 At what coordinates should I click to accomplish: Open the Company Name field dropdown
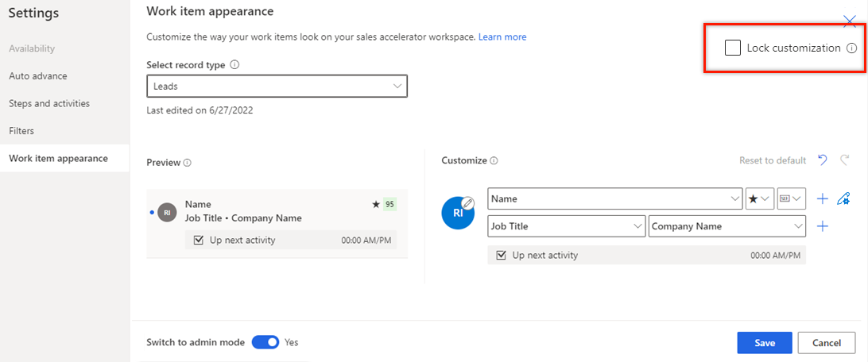pyautogui.click(x=727, y=226)
